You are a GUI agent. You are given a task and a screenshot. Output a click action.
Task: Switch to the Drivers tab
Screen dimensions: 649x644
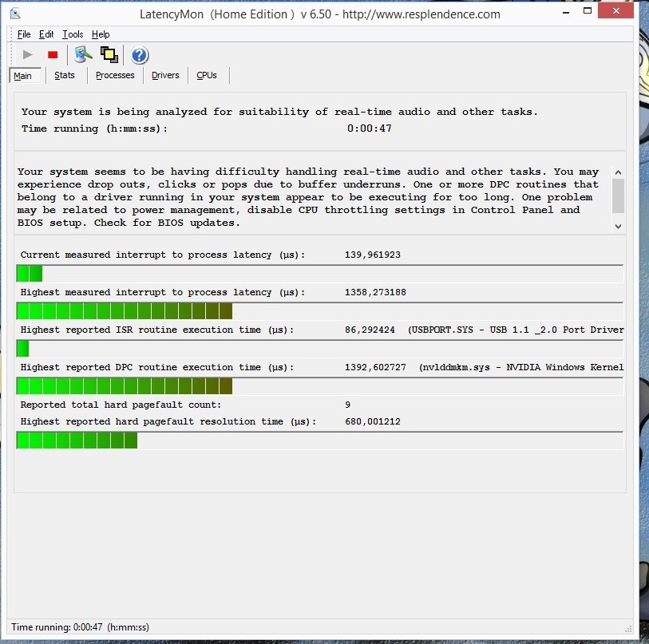tap(165, 75)
